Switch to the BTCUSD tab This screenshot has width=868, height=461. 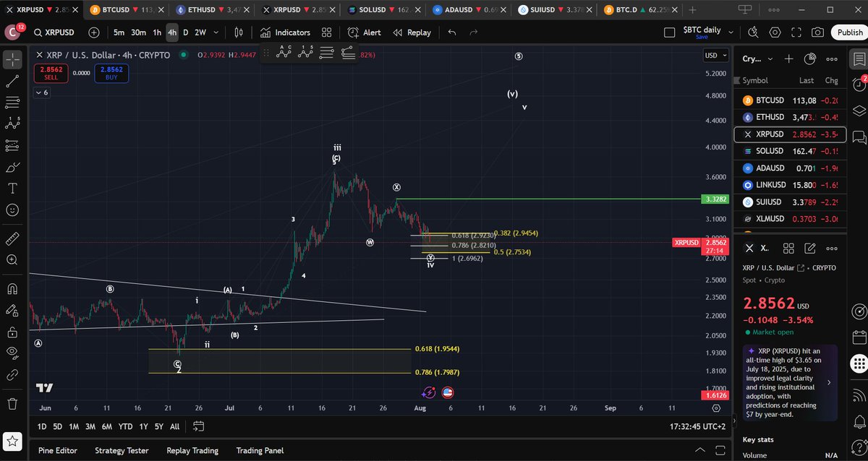tap(126, 10)
